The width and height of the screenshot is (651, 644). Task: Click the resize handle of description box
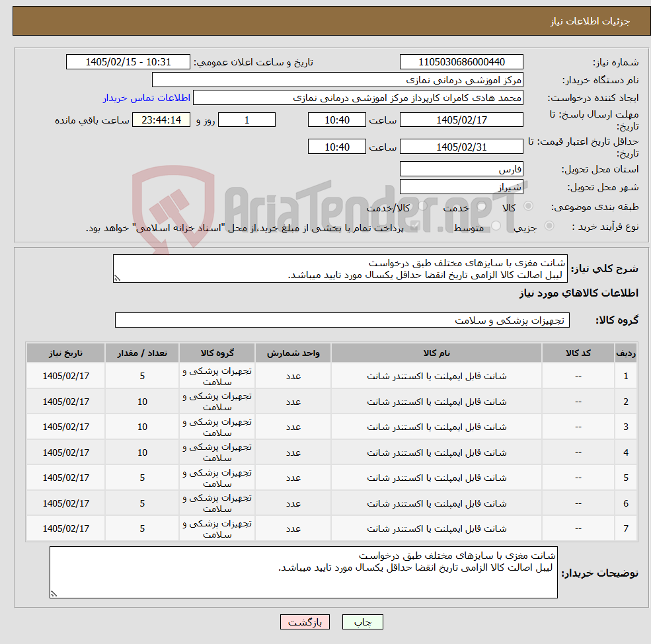click(117, 278)
